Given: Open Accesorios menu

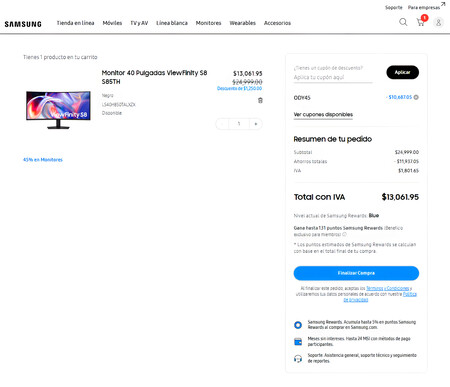Looking at the screenshot, I should pos(277,23).
